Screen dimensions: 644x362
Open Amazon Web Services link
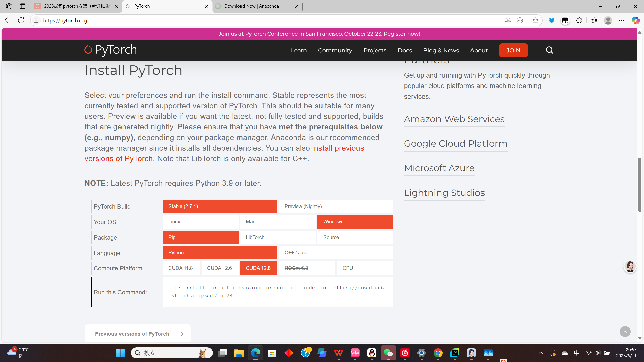click(454, 119)
